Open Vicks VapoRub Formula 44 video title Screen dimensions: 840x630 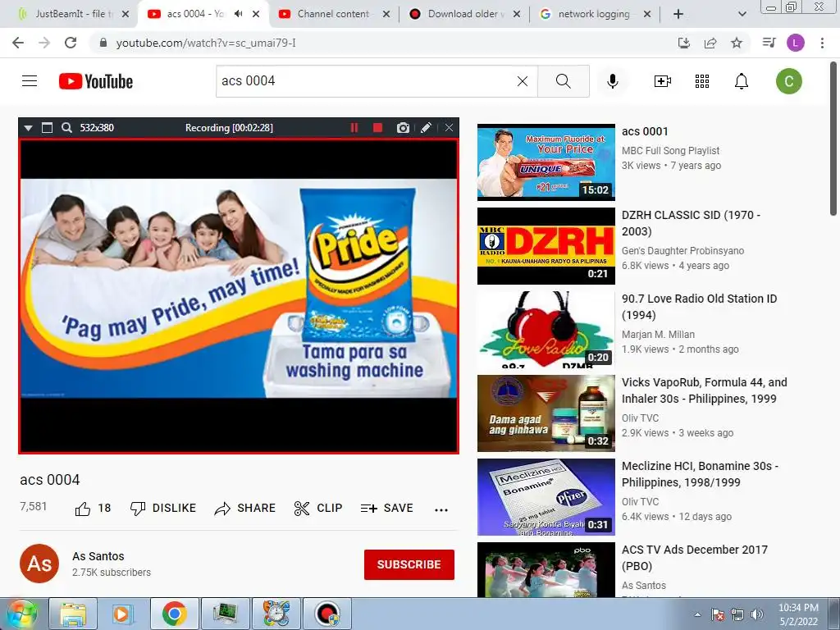705,390
